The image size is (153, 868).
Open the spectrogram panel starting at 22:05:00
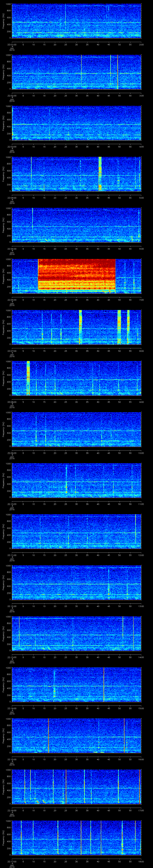76,225
